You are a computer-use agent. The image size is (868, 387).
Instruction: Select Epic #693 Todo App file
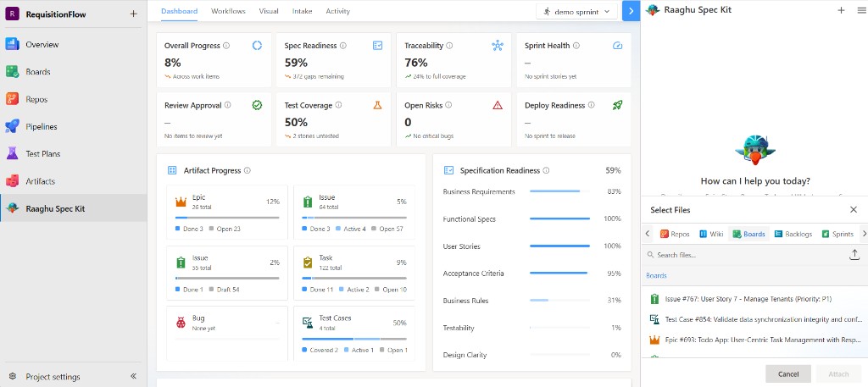[754, 340]
